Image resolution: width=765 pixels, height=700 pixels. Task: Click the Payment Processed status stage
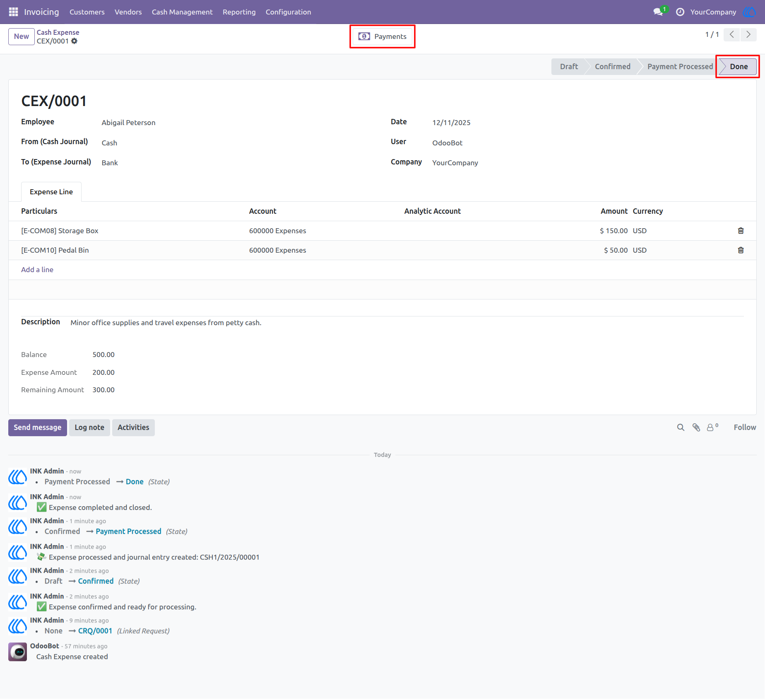(680, 67)
